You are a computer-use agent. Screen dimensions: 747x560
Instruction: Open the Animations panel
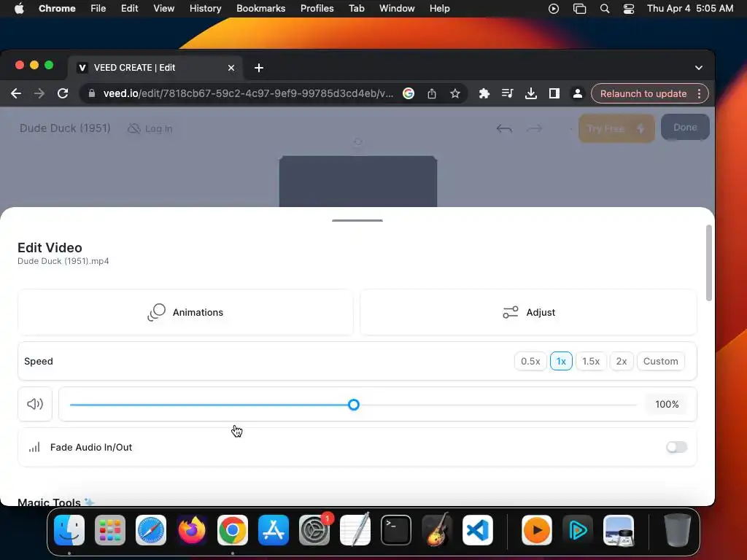click(185, 312)
